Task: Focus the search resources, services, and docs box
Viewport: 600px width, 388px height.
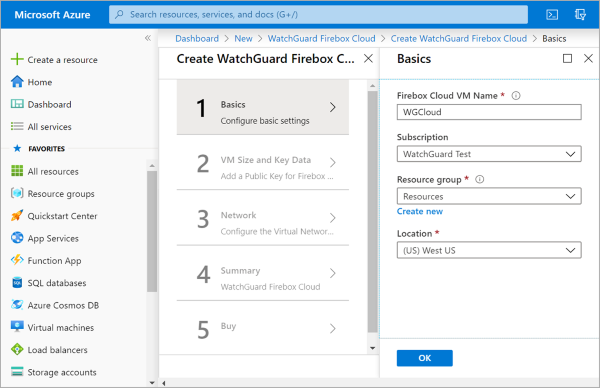Action: [318, 15]
